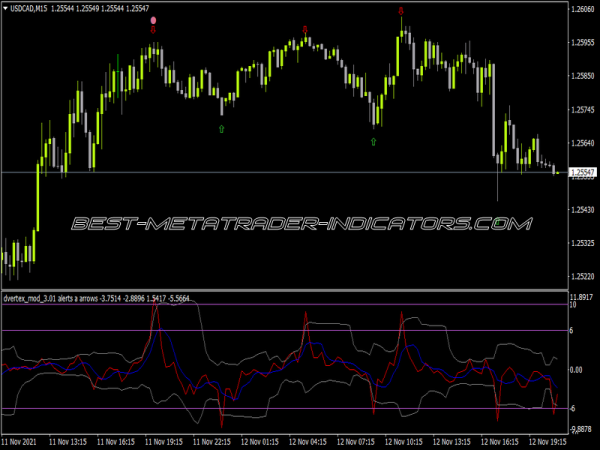The width and height of the screenshot is (600, 450).
Task: Click the dvertex_mod_3.01 indicator label
Action: [x=96, y=298]
